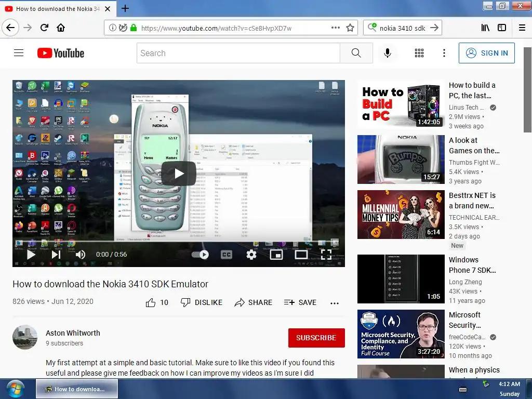Image resolution: width=532 pixels, height=399 pixels.
Task: Open the Firefox hamburger menu
Action: tap(522, 28)
